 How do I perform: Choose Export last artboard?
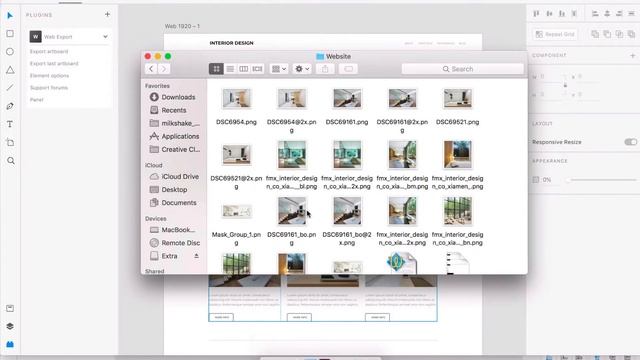point(54,64)
